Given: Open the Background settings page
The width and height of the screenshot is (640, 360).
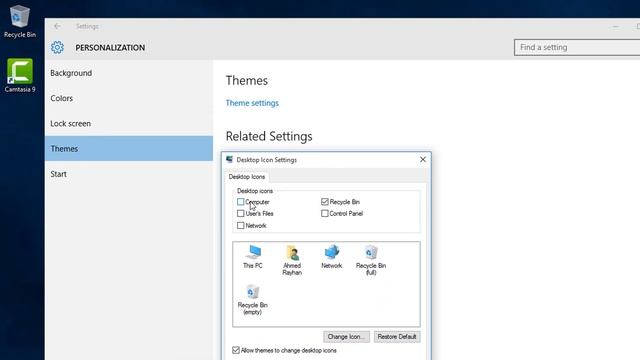Looking at the screenshot, I should (129, 73).
